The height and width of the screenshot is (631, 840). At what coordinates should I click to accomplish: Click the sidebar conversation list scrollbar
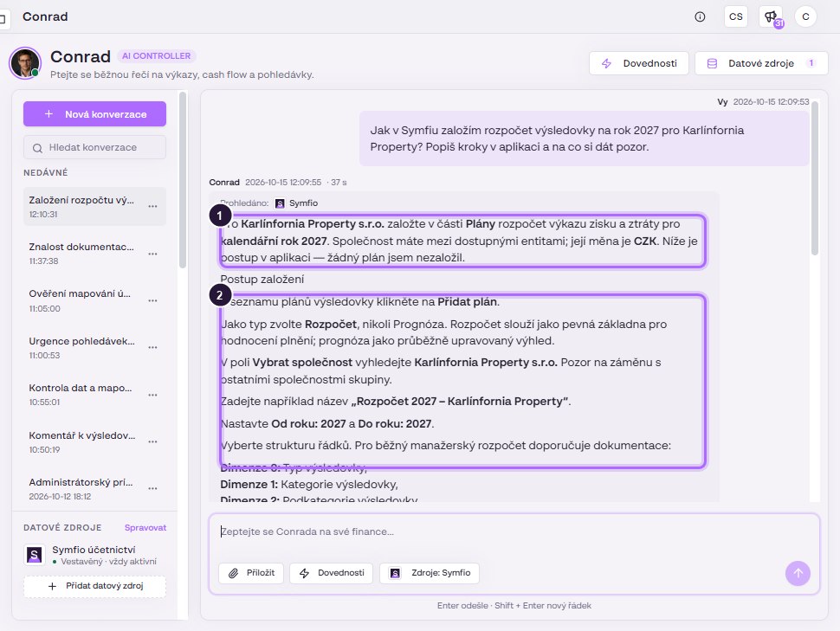tap(183, 180)
